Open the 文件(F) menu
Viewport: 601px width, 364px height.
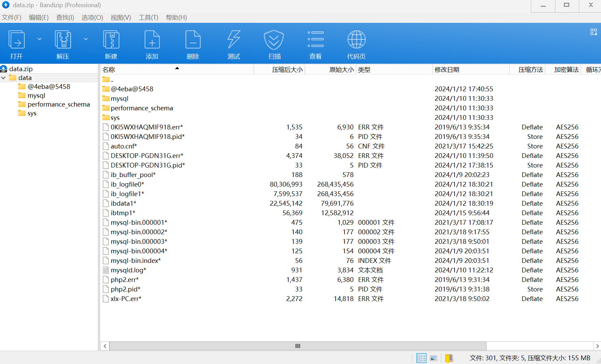pyautogui.click(x=12, y=18)
